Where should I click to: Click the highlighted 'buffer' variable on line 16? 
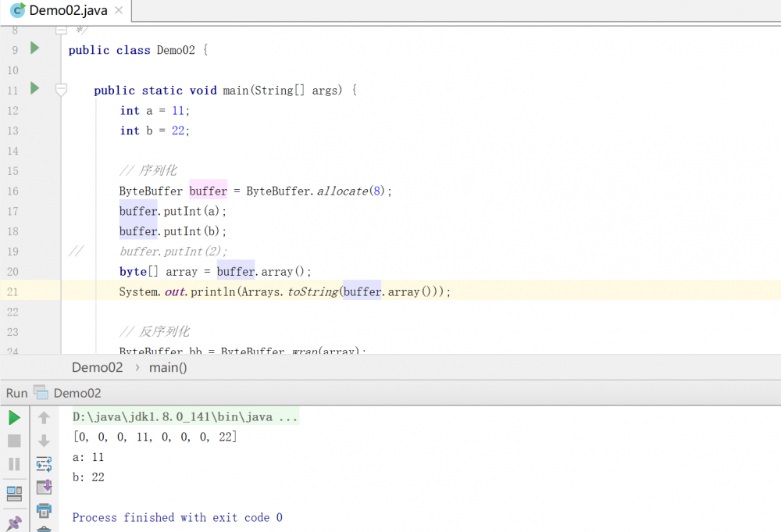coord(209,191)
